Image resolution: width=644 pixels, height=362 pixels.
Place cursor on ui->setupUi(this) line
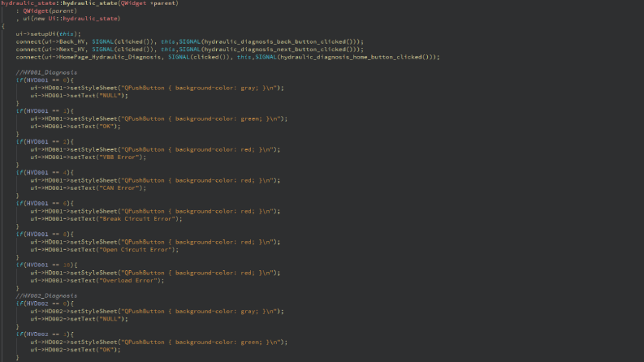(49, 33)
